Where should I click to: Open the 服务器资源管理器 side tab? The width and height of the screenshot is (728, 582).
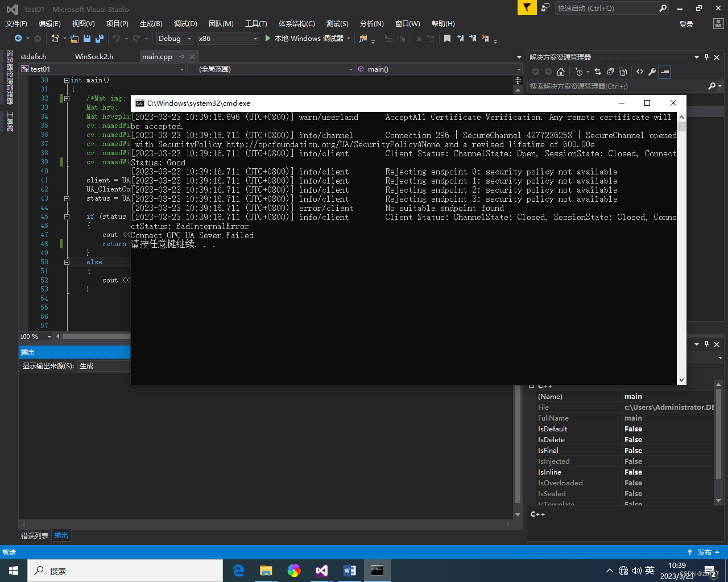coord(10,77)
